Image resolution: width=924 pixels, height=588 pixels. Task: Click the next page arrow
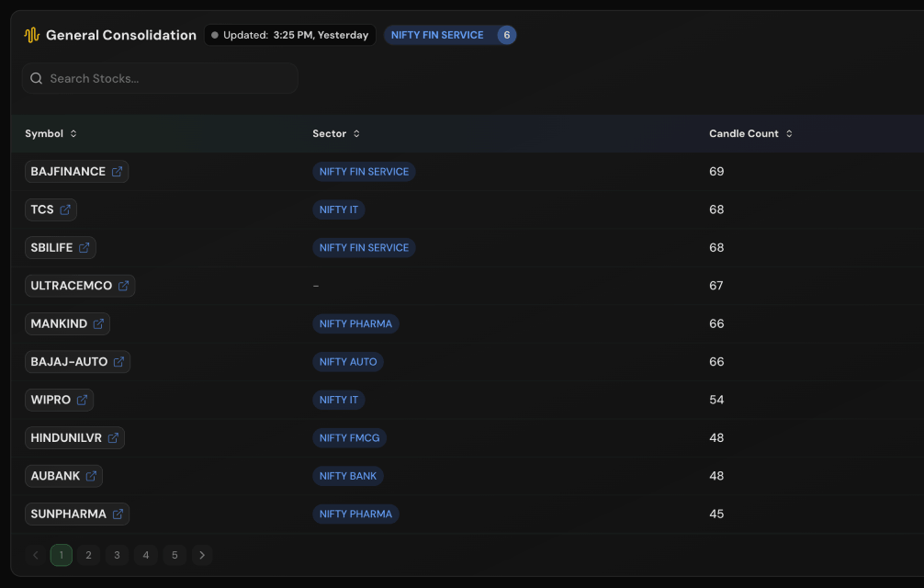pyautogui.click(x=202, y=555)
